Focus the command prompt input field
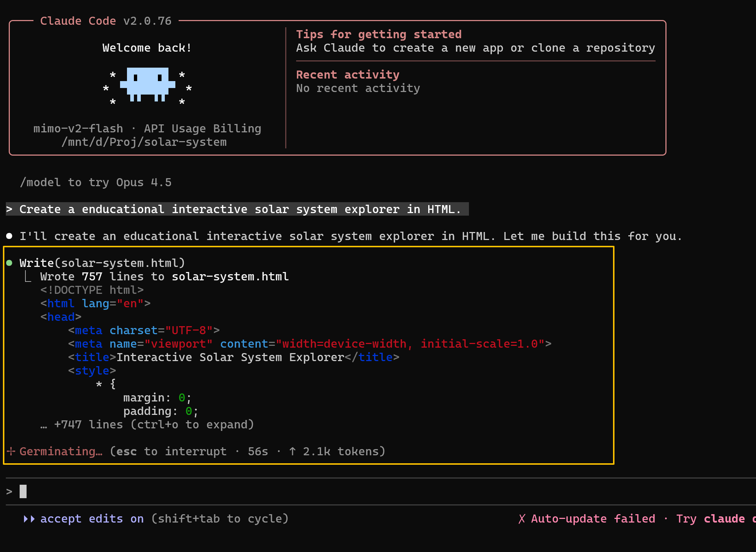 pyautogui.click(x=218, y=492)
